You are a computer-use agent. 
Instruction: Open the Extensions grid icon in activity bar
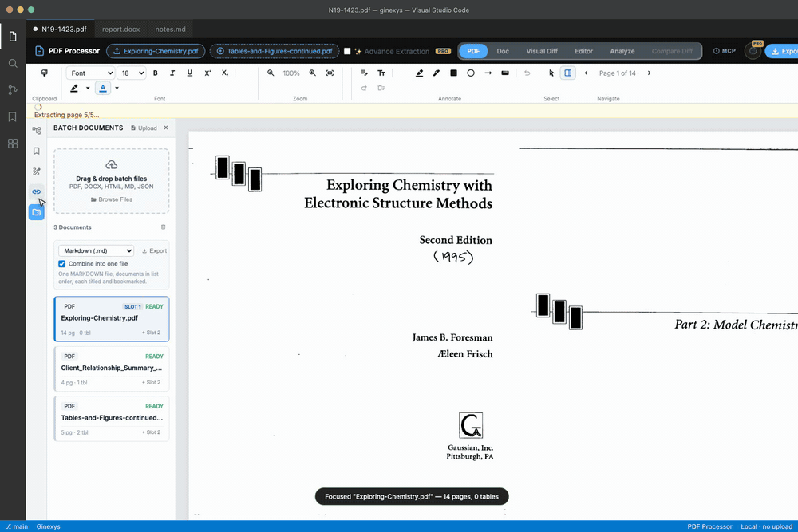13,144
